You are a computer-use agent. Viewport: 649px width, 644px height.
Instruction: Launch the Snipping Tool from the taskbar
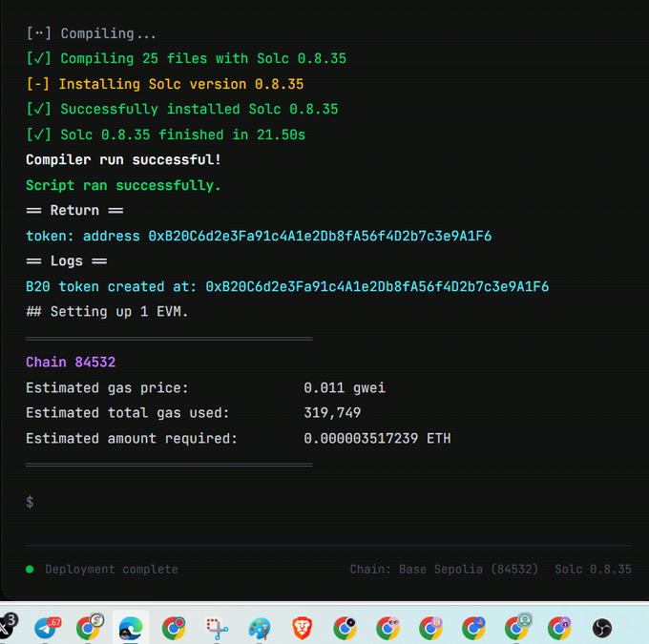click(218, 629)
